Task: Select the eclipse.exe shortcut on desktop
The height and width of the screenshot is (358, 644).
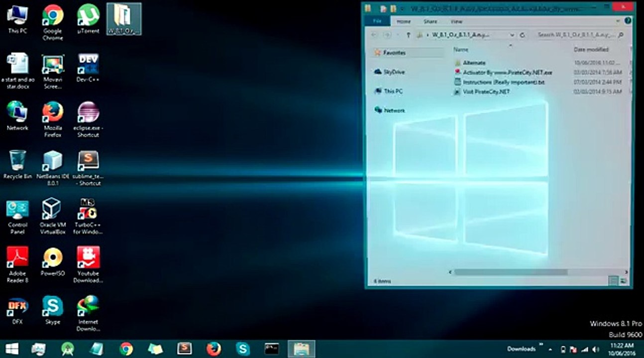Action: click(88, 119)
